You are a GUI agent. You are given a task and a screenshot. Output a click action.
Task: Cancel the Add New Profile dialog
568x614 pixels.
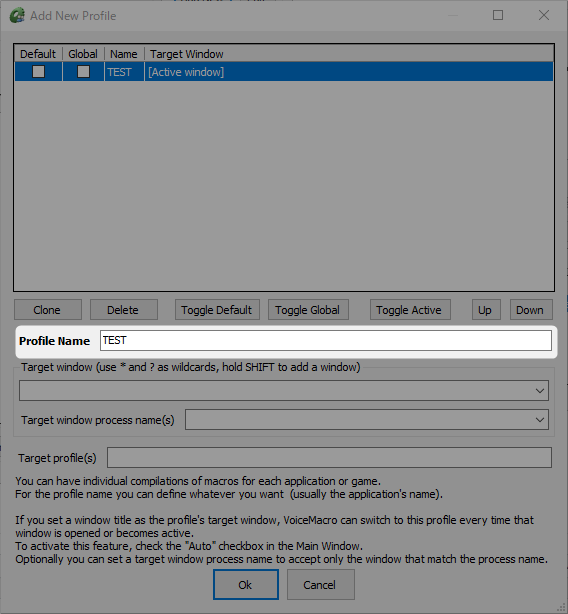point(321,585)
